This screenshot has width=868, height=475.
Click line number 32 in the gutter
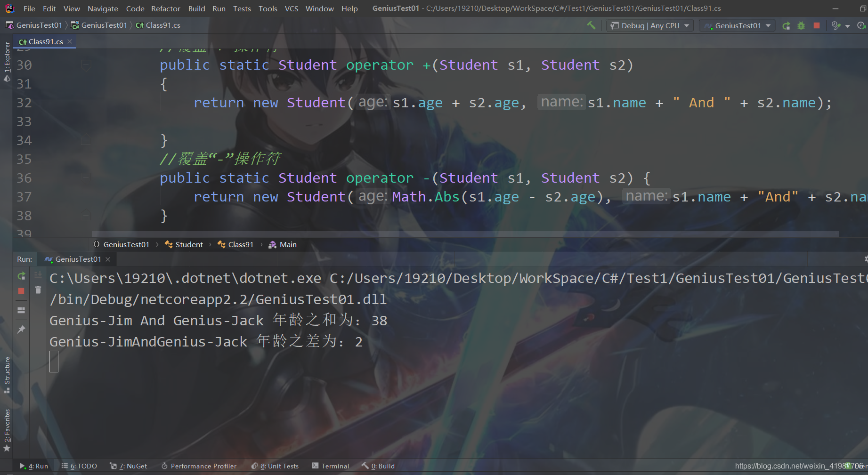24,103
